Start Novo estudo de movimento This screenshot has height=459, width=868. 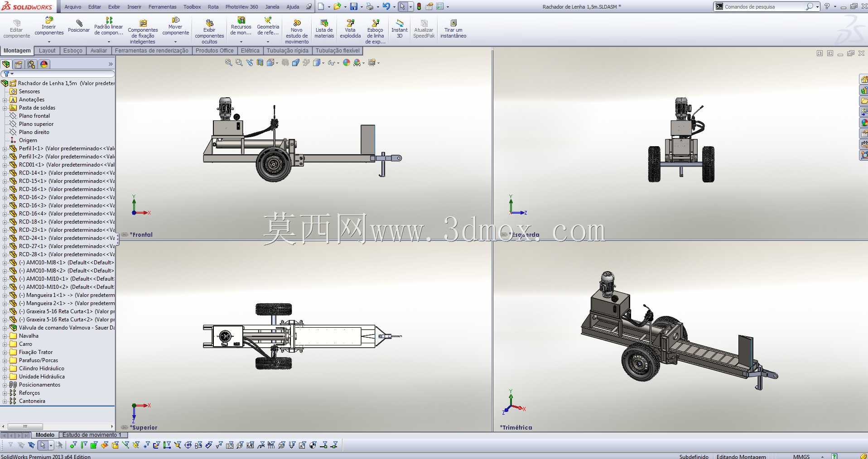click(297, 32)
